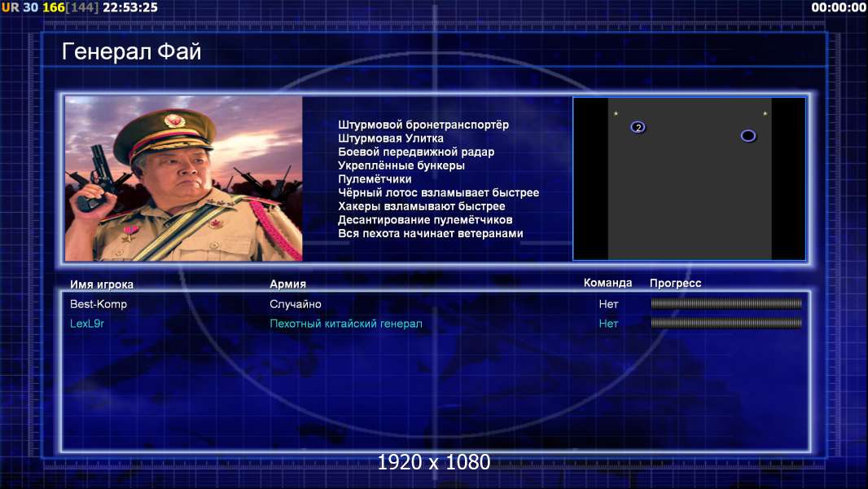Click "Пехотный китайский генерал" army entry
The width and height of the screenshot is (868, 489).
point(346,324)
